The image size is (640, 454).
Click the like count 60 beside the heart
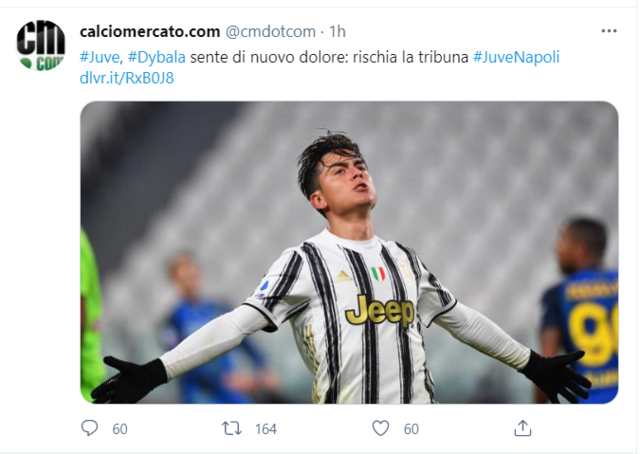point(411,429)
